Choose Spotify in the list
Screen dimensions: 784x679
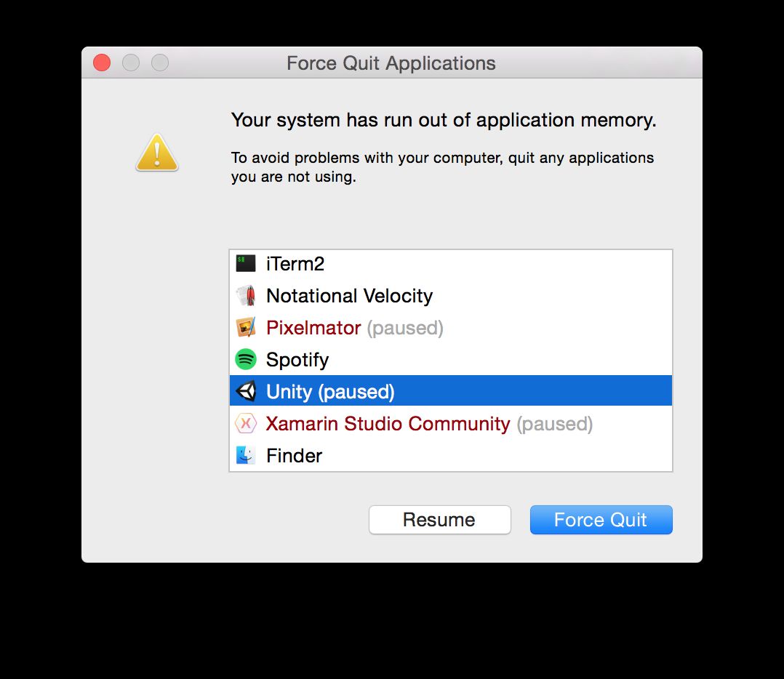coord(451,360)
